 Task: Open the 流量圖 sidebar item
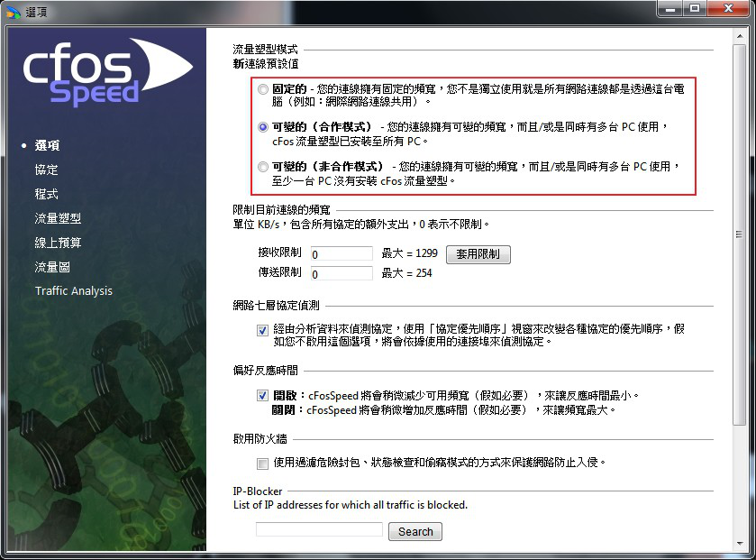coord(52,267)
